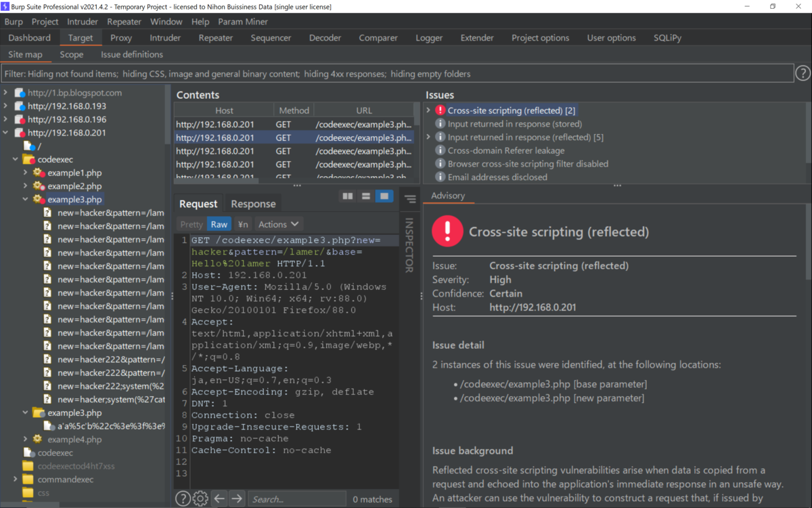Image resolution: width=812 pixels, height=508 pixels.
Task: Click the site map filter bar
Action: pos(397,73)
